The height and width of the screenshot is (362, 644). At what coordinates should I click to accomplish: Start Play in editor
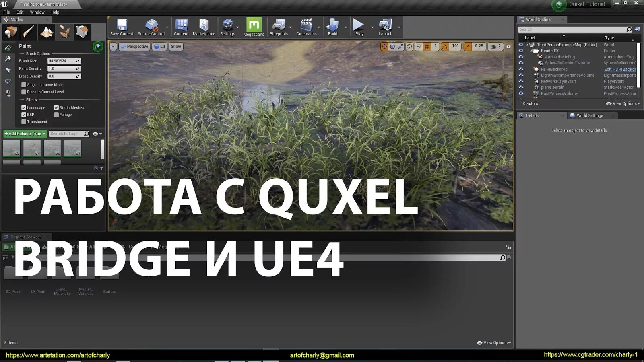pos(359,27)
